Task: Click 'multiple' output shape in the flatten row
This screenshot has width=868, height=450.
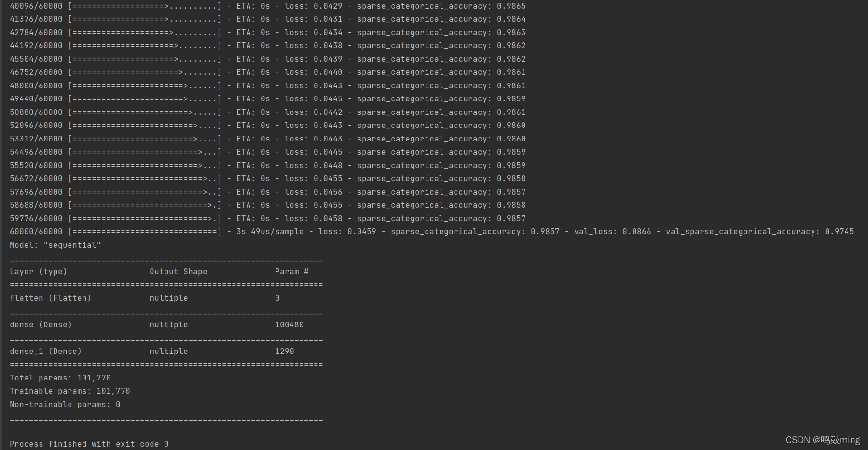Action: tap(169, 298)
